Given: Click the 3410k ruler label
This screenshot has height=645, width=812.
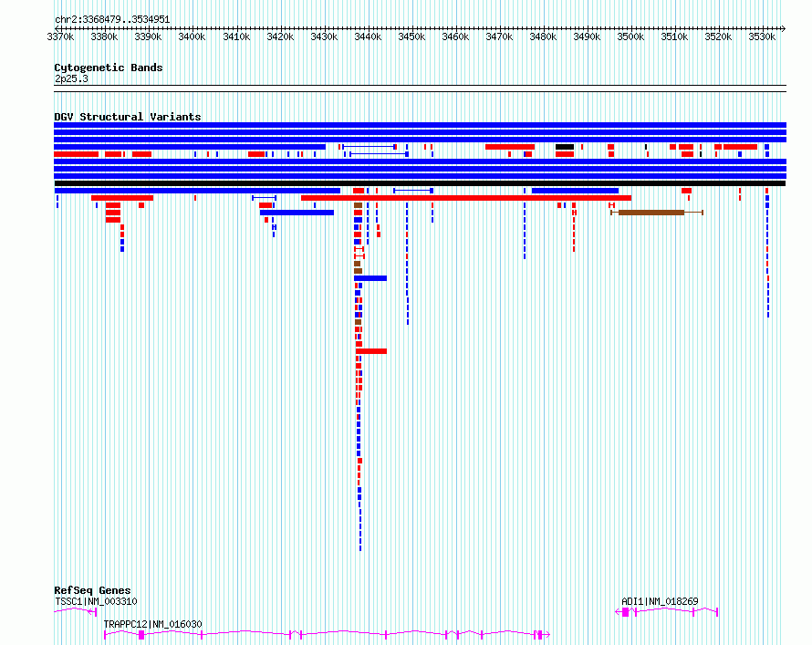Looking at the screenshot, I should pyautogui.click(x=236, y=36).
